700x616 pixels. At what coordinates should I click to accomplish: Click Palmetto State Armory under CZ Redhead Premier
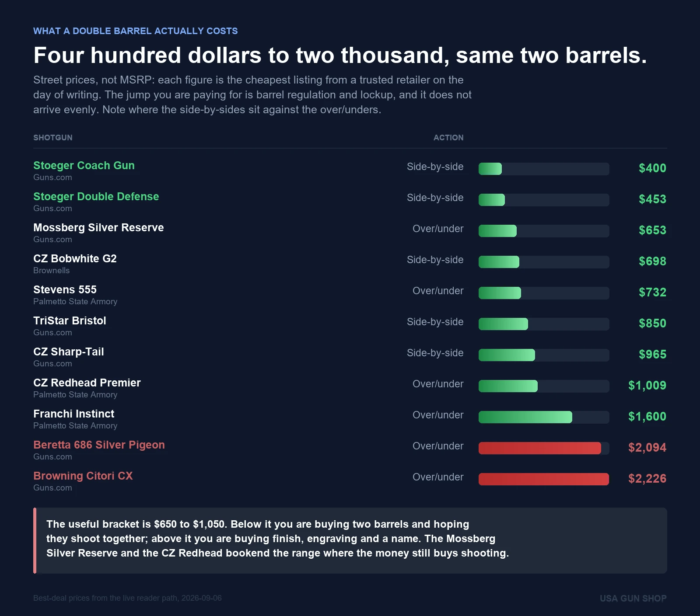75,395
